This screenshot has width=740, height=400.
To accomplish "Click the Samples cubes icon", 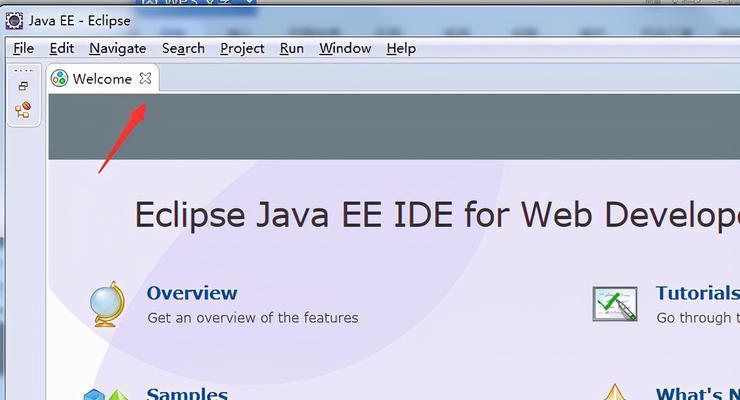I will click(x=106, y=394).
